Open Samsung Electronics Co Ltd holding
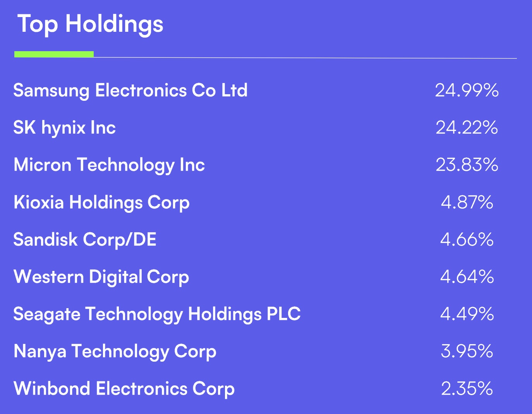 coord(130,90)
